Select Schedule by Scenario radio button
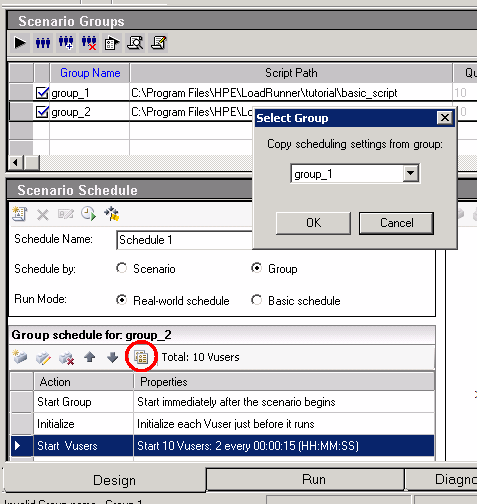Viewport: 477px width, 504px height. [x=122, y=268]
